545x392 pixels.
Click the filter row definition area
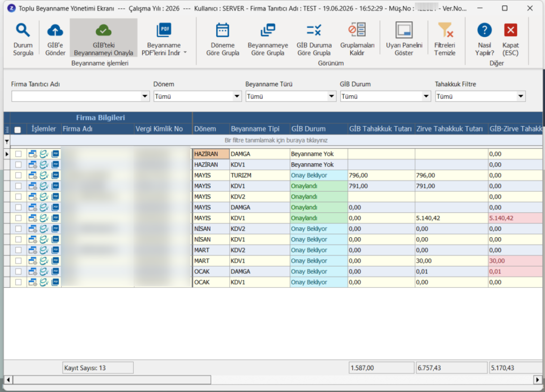pyautogui.click(x=276, y=140)
